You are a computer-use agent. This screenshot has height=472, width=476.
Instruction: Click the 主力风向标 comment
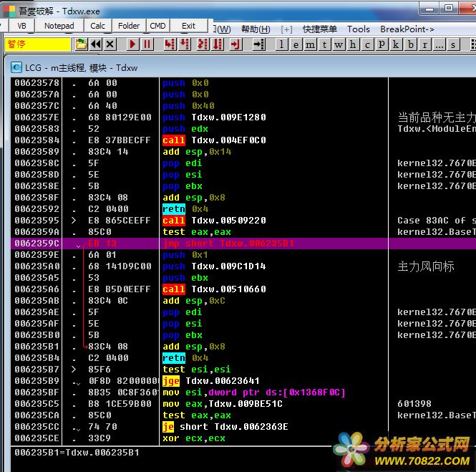pyautogui.click(x=426, y=266)
